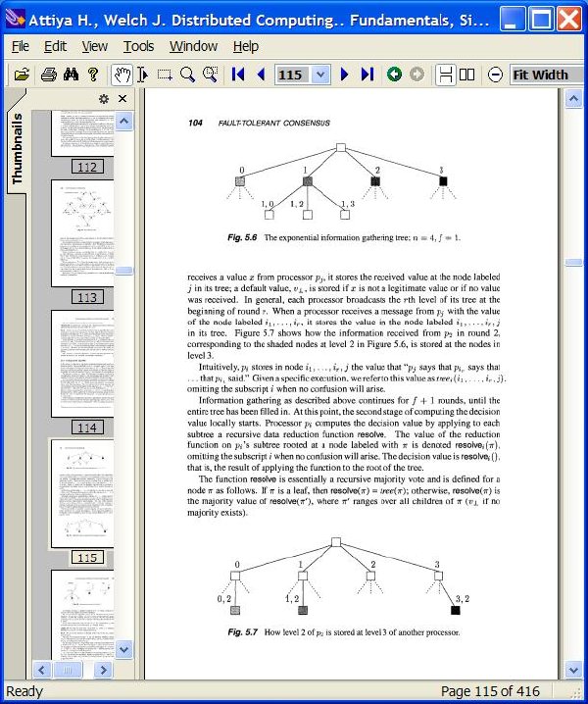Maximize the viewer window
This screenshot has height=704, width=588.
[541, 20]
